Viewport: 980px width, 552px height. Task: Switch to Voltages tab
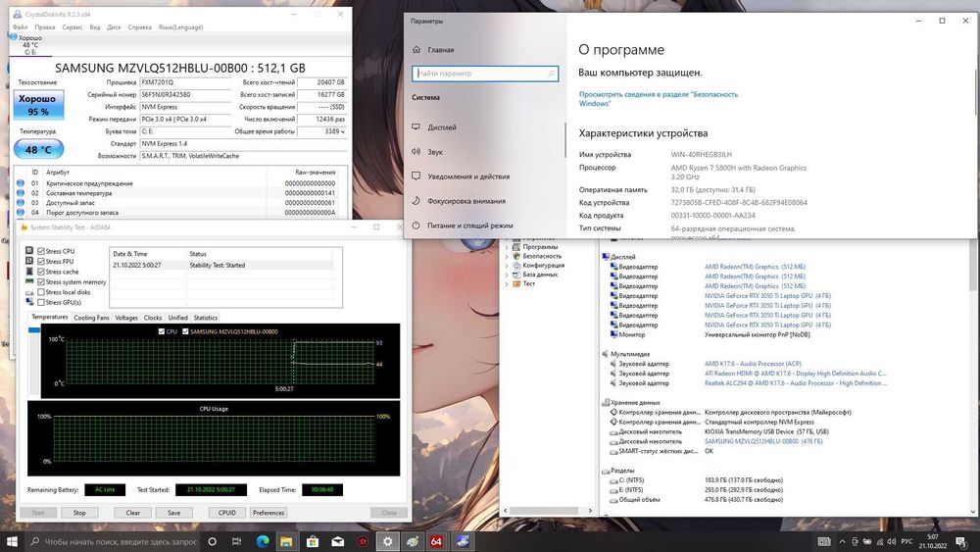click(126, 318)
